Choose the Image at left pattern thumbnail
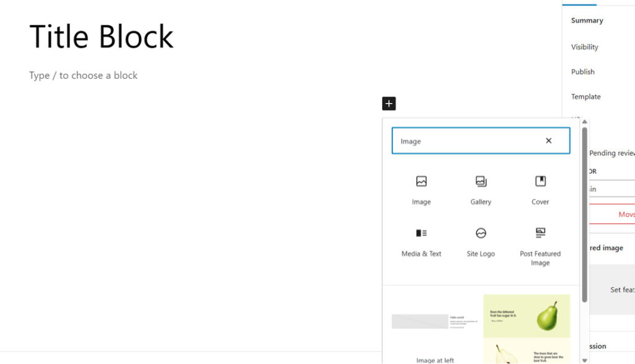This screenshot has height=364, width=635. 435,322
